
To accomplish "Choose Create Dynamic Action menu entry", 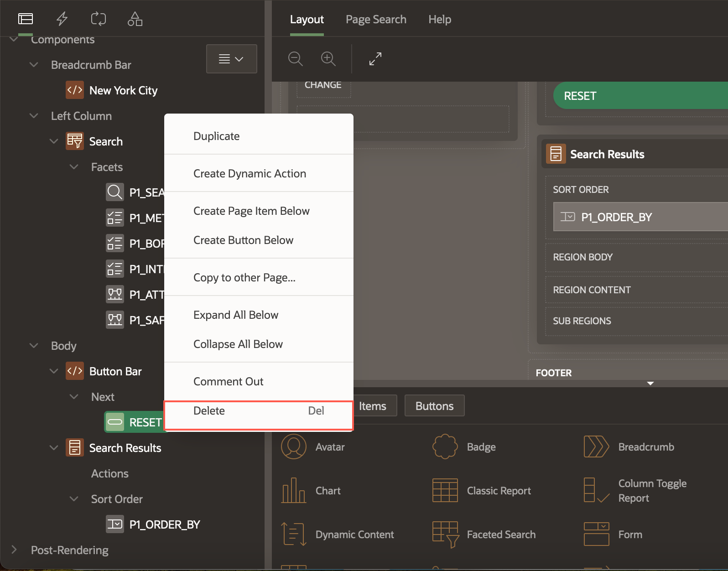I will (259, 173).
